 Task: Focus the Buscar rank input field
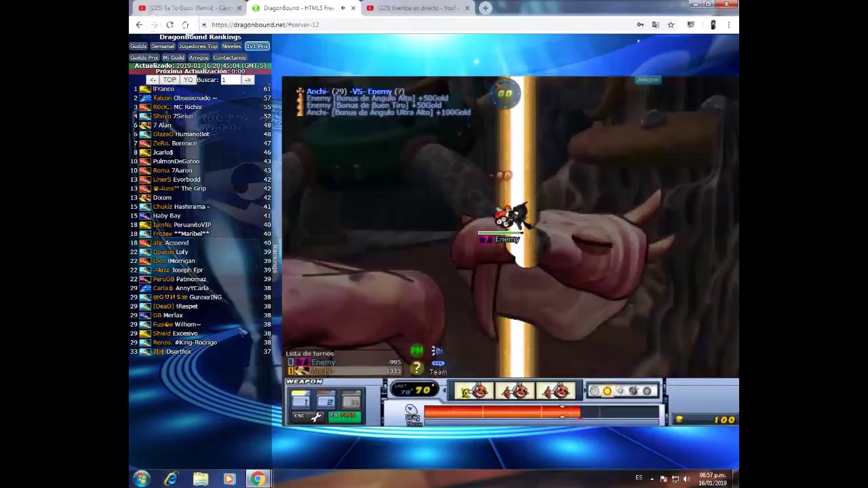pos(231,80)
